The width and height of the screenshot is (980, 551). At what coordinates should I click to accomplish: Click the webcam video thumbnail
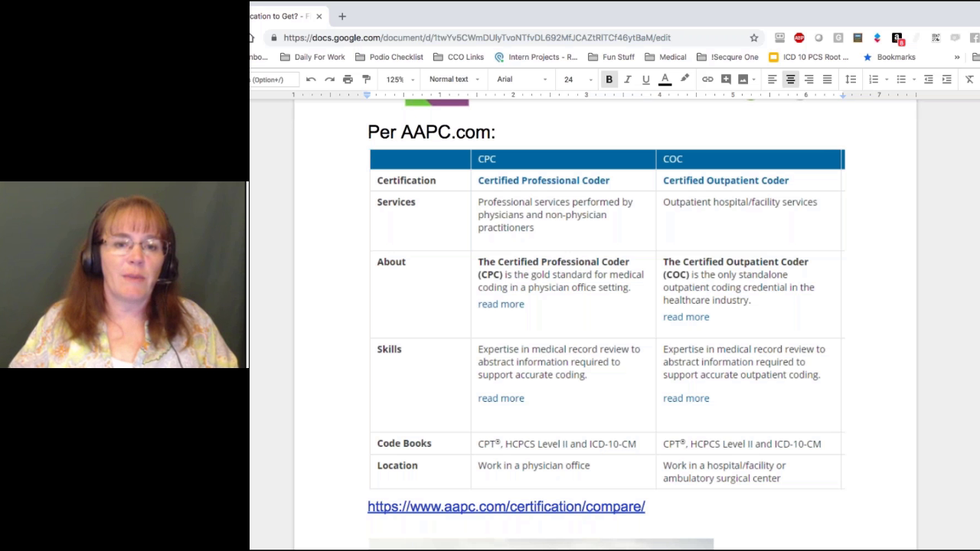point(124,275)
